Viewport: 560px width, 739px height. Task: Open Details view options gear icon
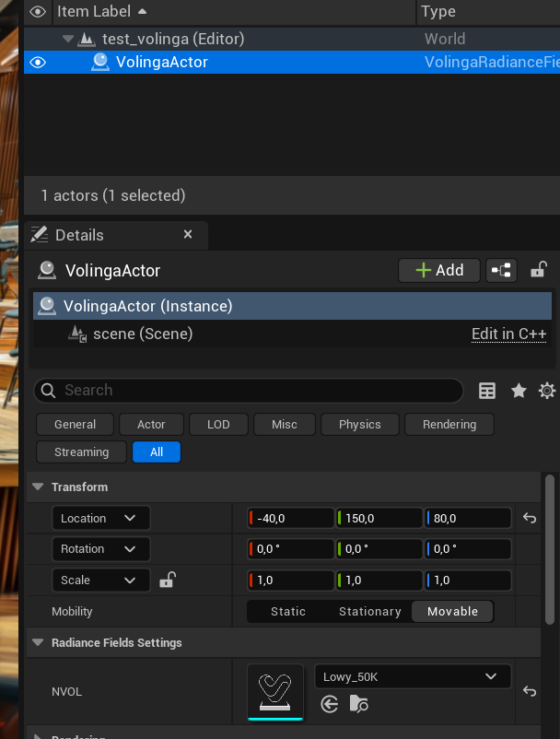point(547,391)
